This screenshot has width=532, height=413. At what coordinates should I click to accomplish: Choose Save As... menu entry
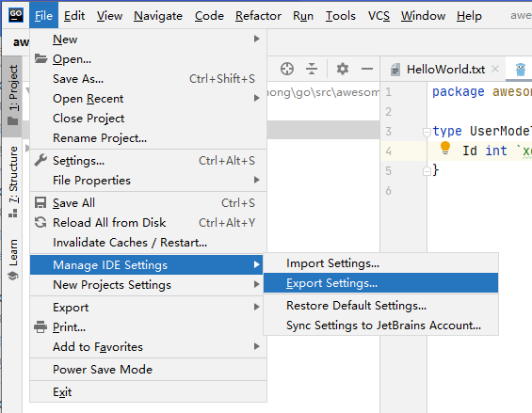148,79
